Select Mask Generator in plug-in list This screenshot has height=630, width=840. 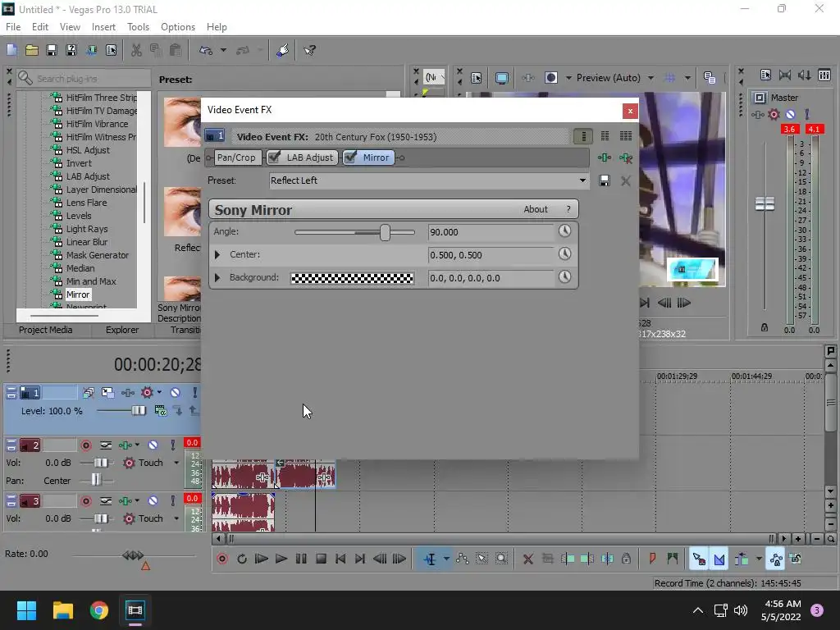(x=98, y=255)
